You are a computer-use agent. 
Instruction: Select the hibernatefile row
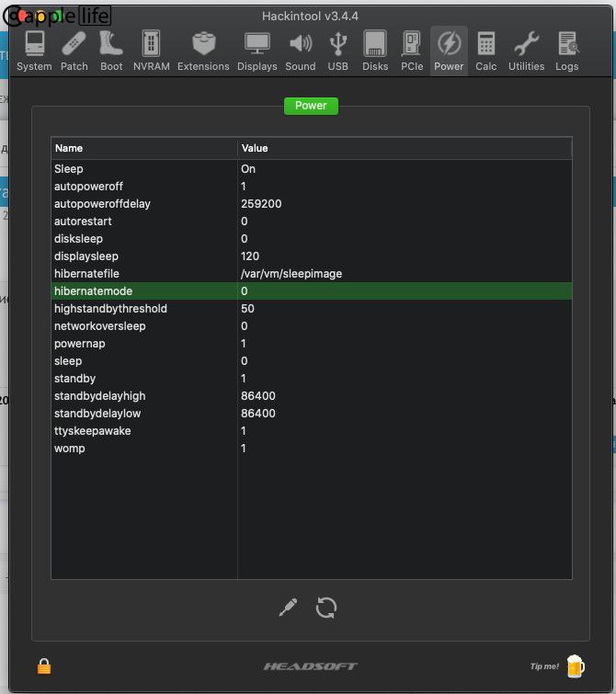312,274
